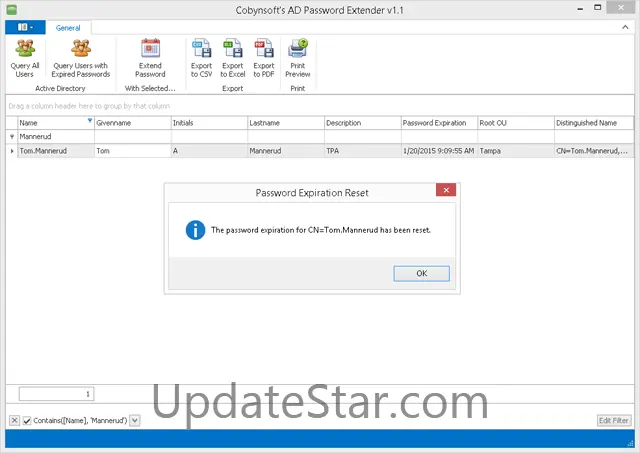The image size is (640, 453).
Task: Collapse the ribbon with the chevron
Action: point(625,27)
